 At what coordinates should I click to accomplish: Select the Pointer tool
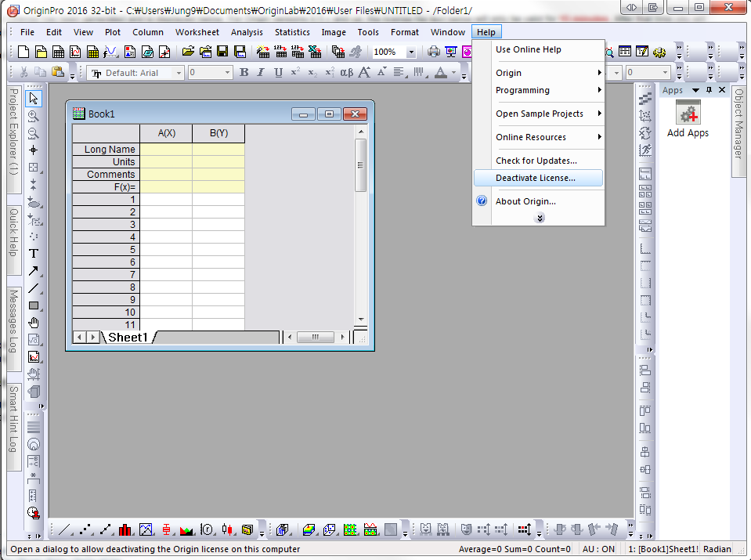pyautogui.click(x=34, y=98)
